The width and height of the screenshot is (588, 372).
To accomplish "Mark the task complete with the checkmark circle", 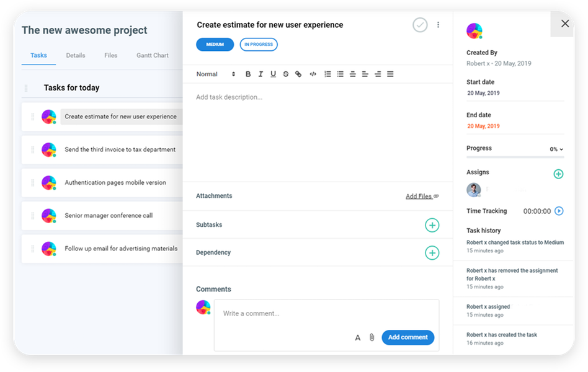I will (x=420, y=25).
